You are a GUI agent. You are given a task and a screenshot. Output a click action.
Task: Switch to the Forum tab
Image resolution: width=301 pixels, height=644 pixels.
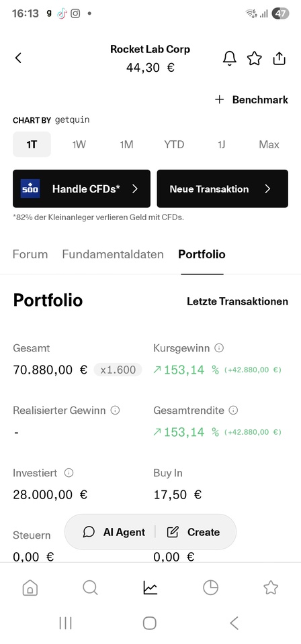tap(30, 254)
